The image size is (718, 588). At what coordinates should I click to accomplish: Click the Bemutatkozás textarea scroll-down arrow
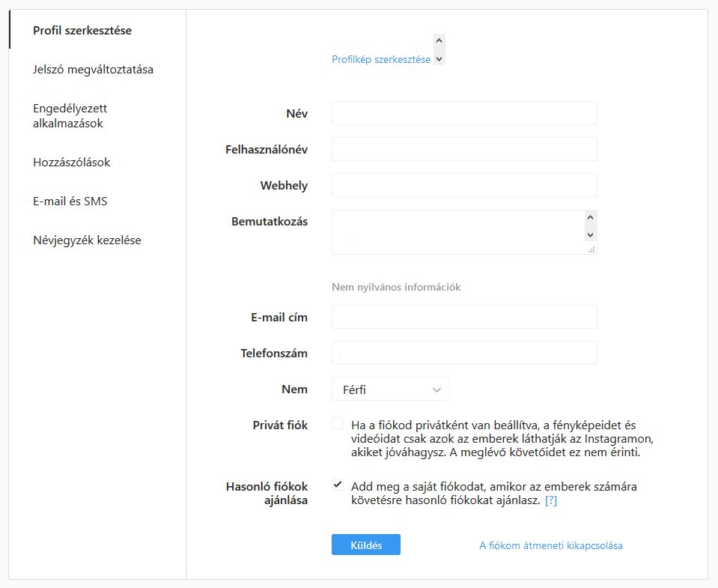[x=590, y=235]
